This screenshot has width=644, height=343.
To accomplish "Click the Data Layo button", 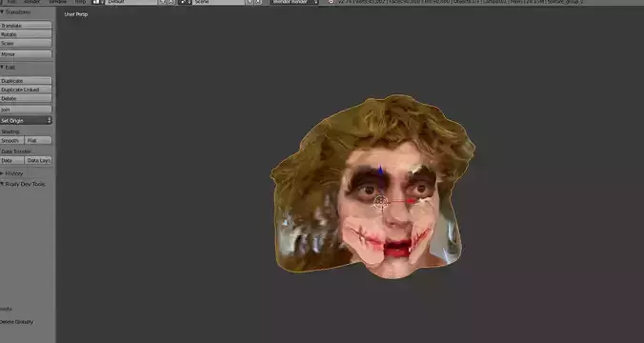I will 38,161.
